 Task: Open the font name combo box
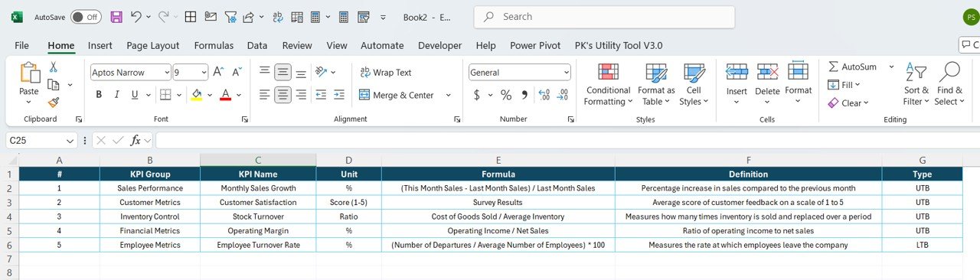pyautogui.click(x=130, y=73)
